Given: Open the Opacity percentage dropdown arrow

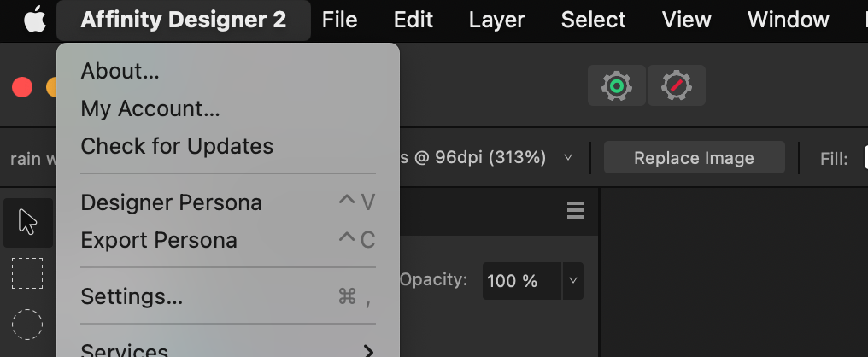Looking at the screenshot, I should coord(573,281).
